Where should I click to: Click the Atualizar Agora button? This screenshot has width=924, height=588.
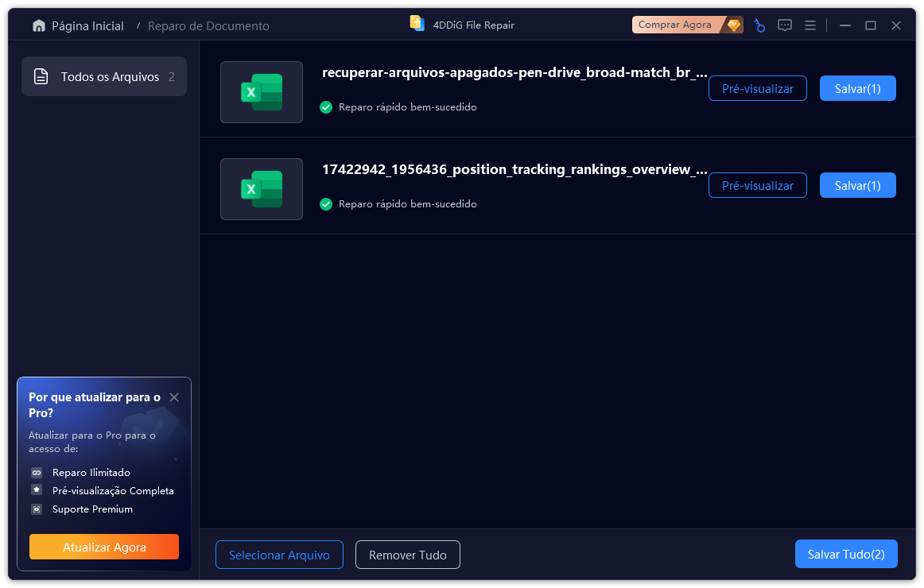click(104, 547)
